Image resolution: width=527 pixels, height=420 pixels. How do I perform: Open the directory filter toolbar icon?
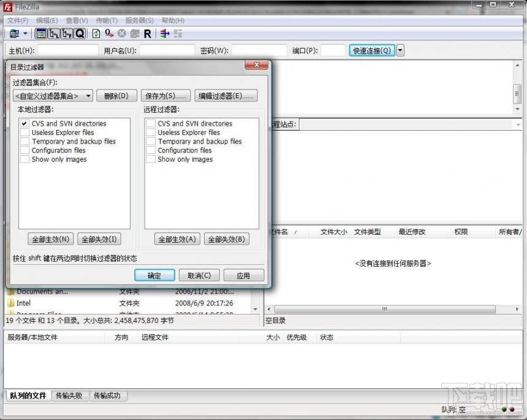pos(165,34)
